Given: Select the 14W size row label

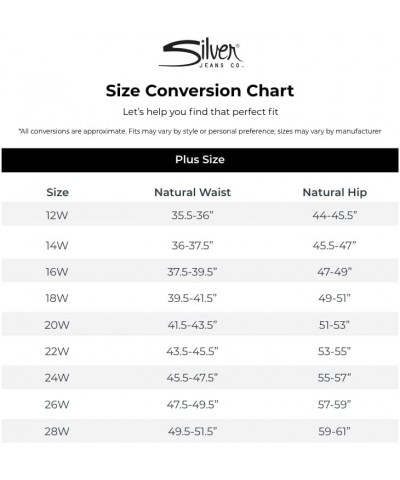Looking at the screenshot, I should point(57,246).
